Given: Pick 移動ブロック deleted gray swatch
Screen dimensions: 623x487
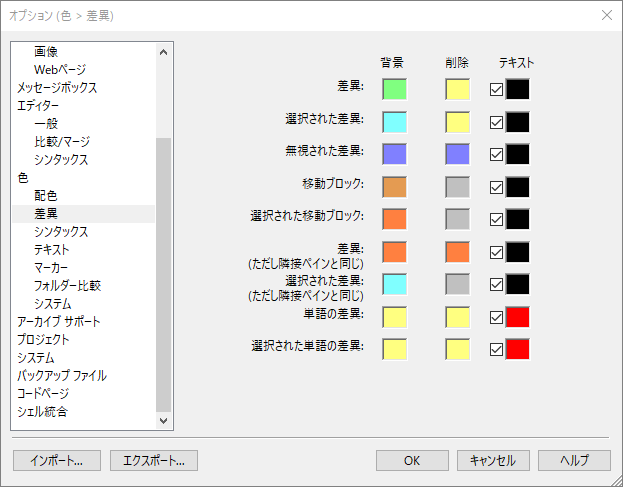Looking at the screenshot, I should pos(458,187).
